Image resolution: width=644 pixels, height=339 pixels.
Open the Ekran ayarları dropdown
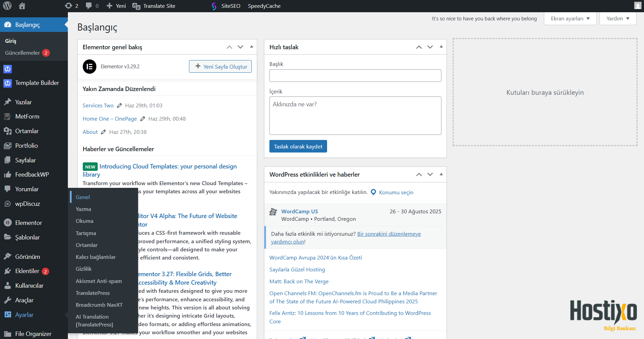[570, 19]
